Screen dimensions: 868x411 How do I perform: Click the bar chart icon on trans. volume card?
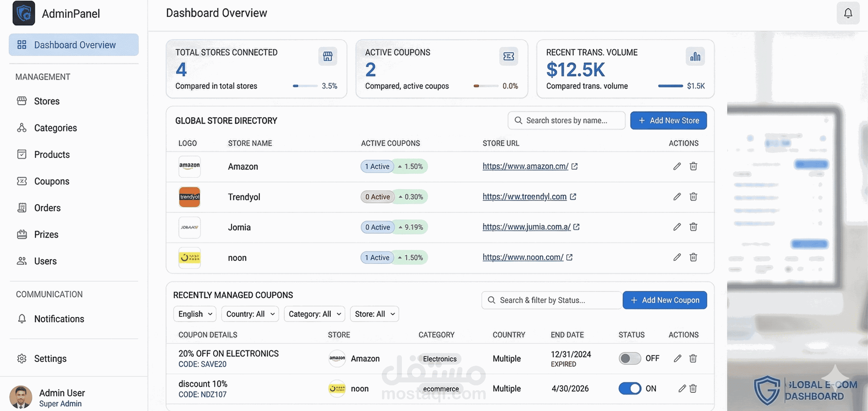pyautogui.click(x=695, y=56)
